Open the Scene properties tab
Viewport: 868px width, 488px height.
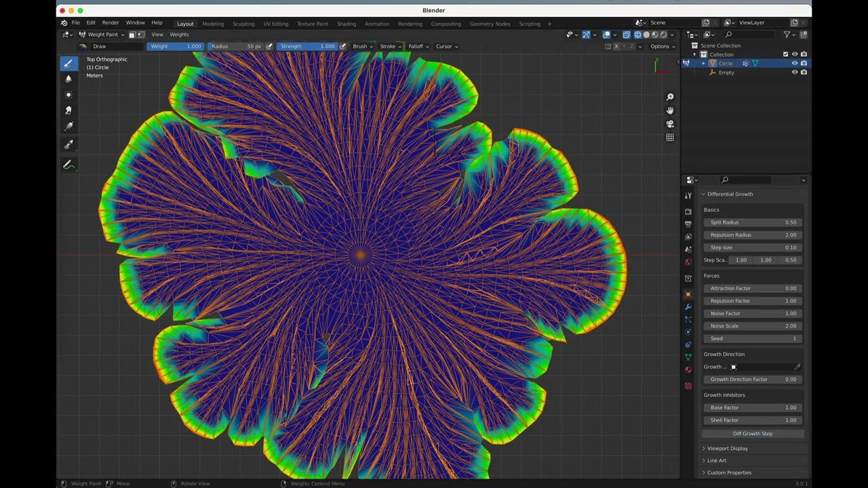688,249
